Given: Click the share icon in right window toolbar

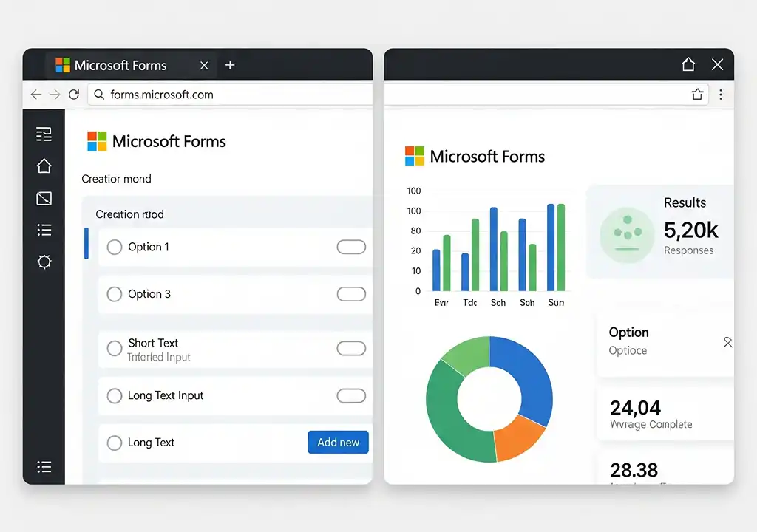Looking at the screenshot, I should (697, 94).
